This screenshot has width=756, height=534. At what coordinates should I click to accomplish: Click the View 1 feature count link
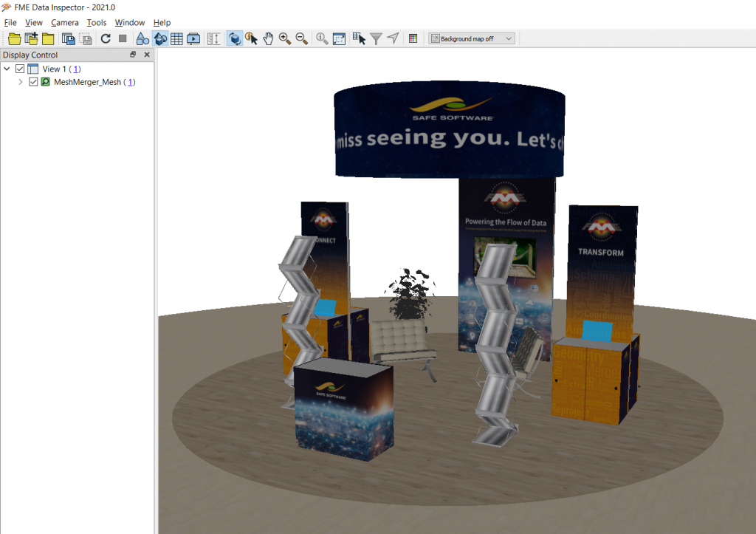(76, 69)
